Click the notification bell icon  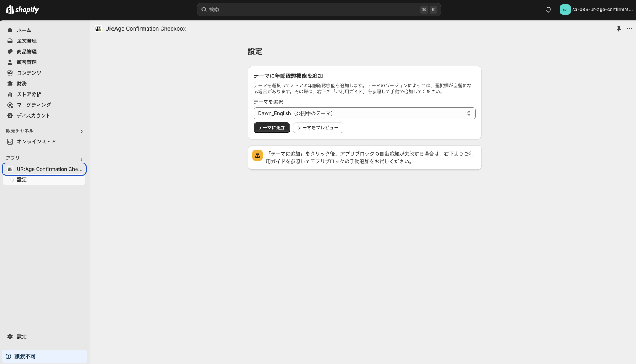click(x=548, y=10)
